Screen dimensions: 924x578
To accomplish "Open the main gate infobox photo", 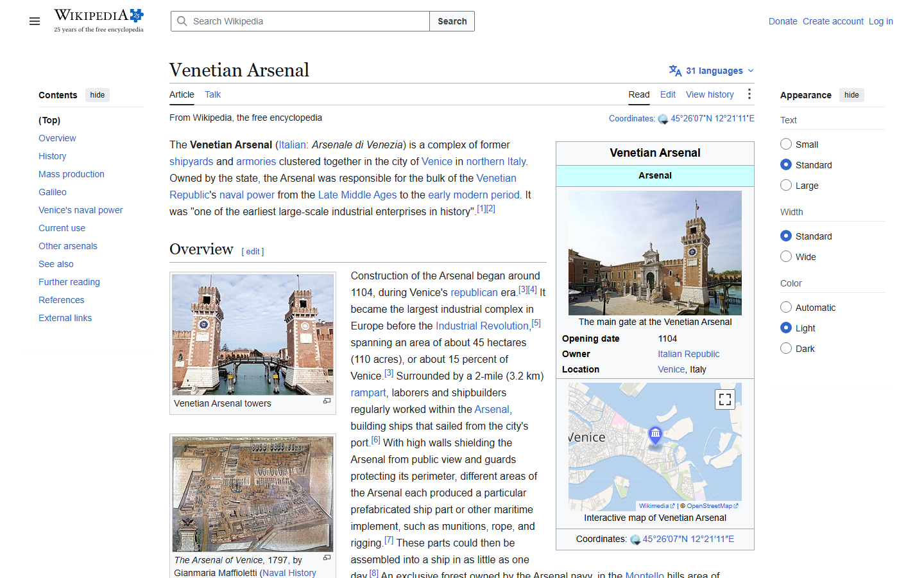I will coord(655,253).
